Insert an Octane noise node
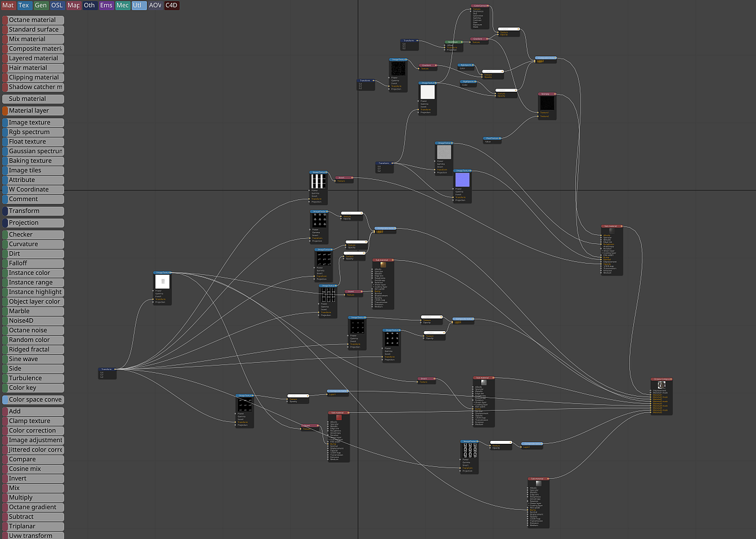The height and width of the screenshot is (539, 756). (33, 330)
